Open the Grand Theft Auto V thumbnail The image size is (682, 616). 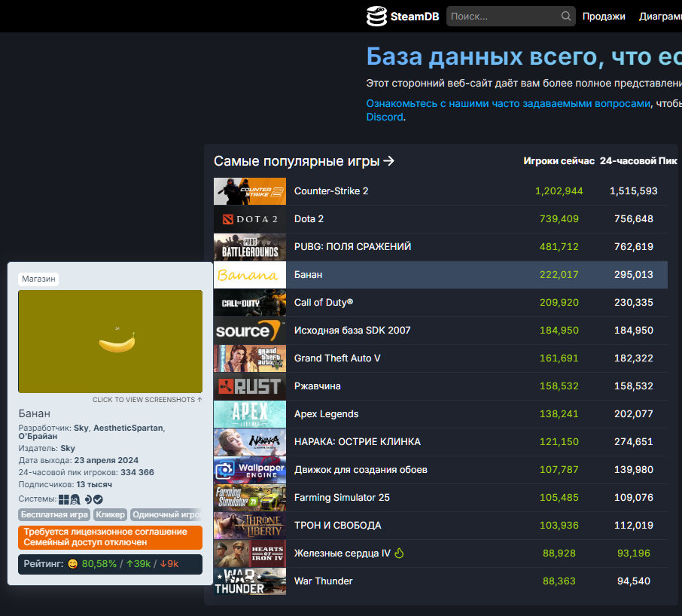(250, 358)
